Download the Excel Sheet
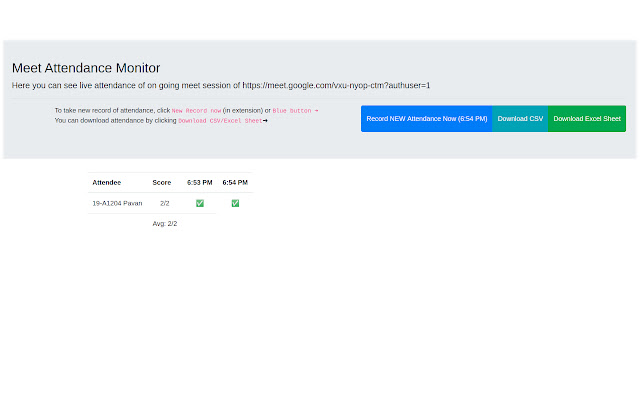This screenshot has width=640, height=400. click(587, 119)
